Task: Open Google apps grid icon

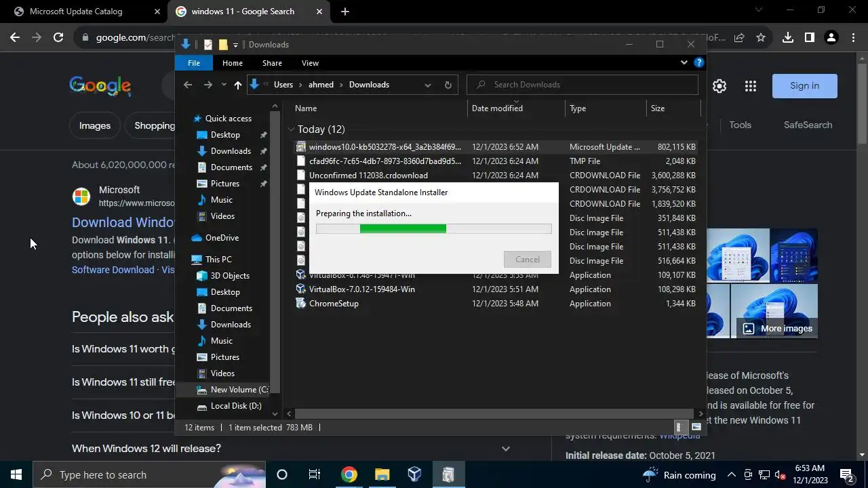Action: pyautogui.click(x=750, y=86)
